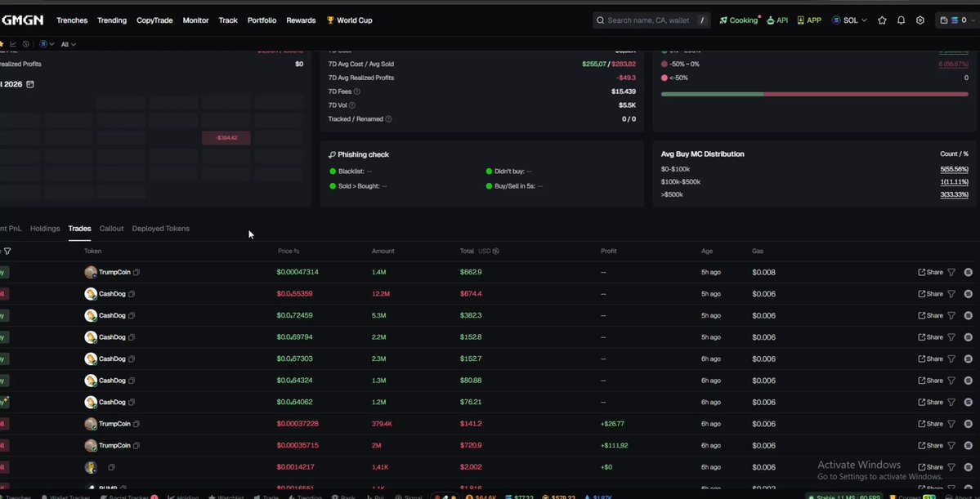
Task: Expand the SOL chain dropdown
Action: coord(849,20)
